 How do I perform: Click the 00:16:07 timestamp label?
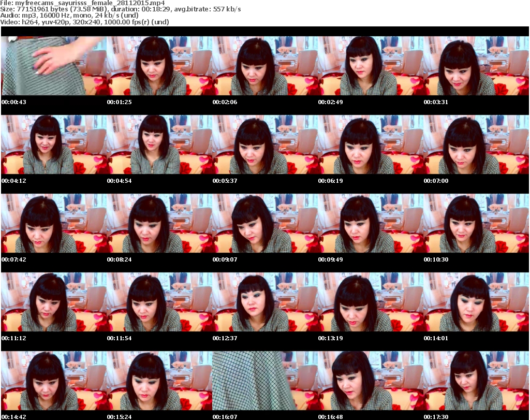tap(225, 417)
